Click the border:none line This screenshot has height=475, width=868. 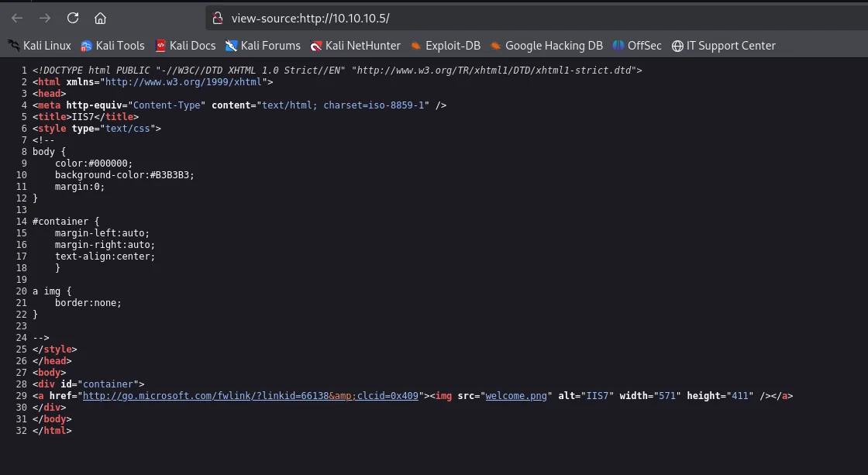(88, 303)
